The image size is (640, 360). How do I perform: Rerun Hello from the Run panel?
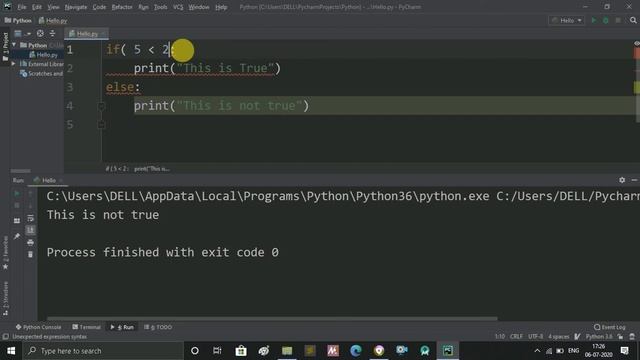(17, 193)
